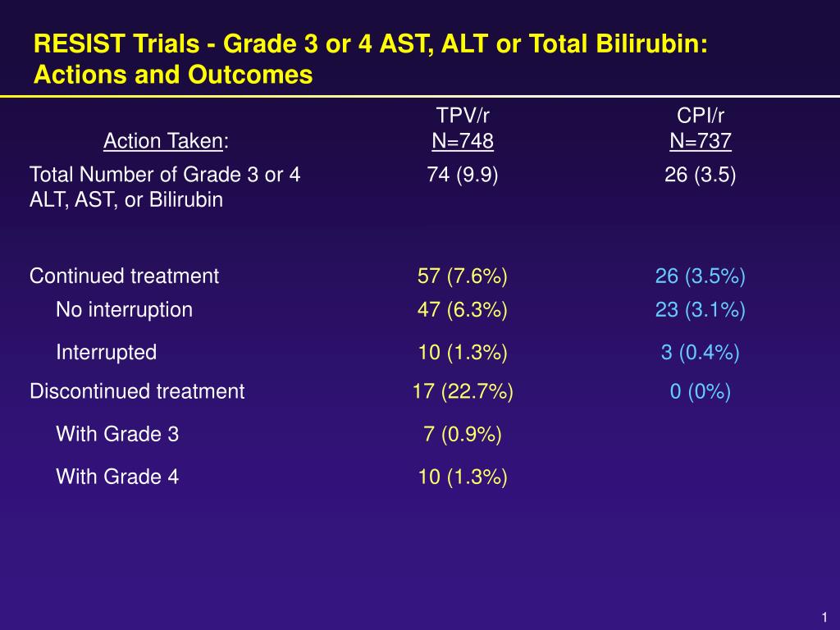Image resolution: width=840 pixels, height=630 pixels.
Task: Click the blue value '3 (0.4%)'
Action: (700, 353)
